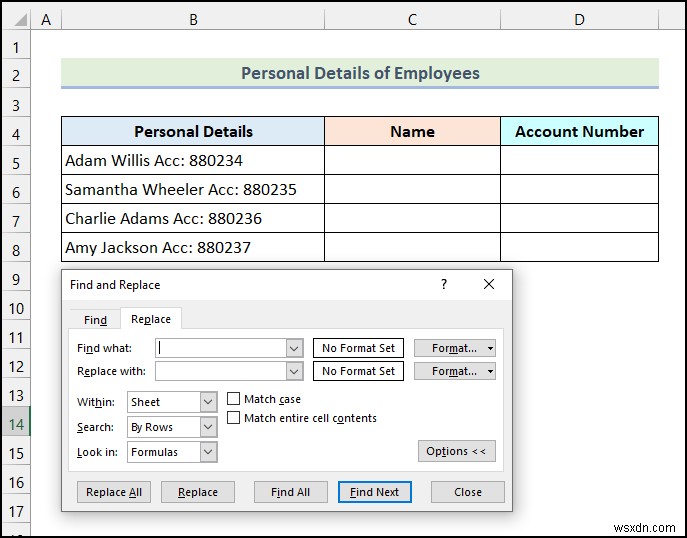Click the No Format Set preview for Replace with
The width and height of the screenshot is (687, 538).
click(358, 372)
